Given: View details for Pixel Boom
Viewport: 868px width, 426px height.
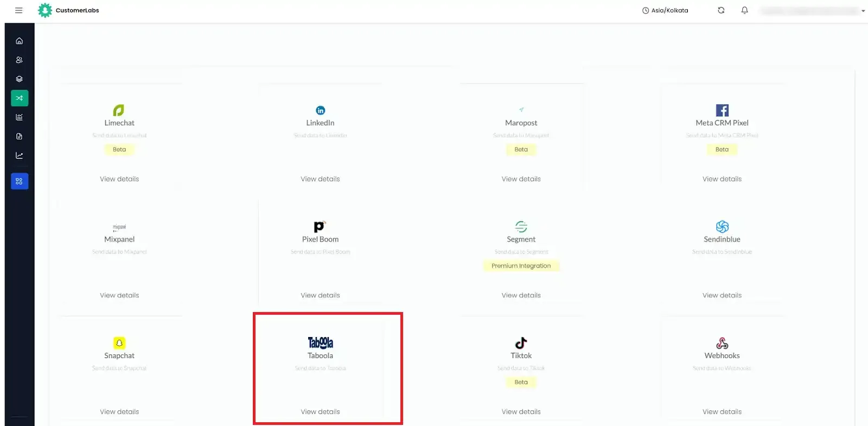Looking at the screenshot, I should coord(320,295).
